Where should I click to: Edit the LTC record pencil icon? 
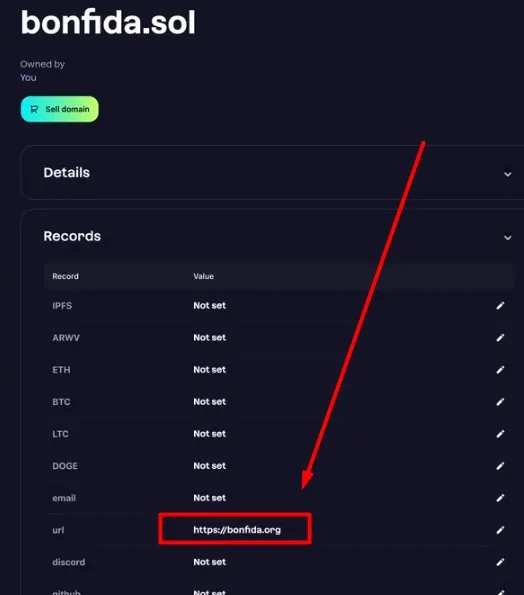[500, 434]
